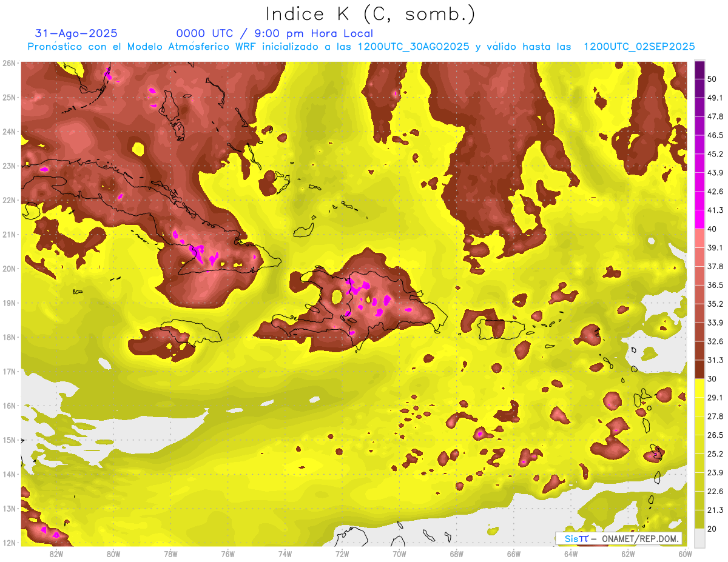Click the '32.6' legend value
Screen dimensions: 728x562
(716, 341)
